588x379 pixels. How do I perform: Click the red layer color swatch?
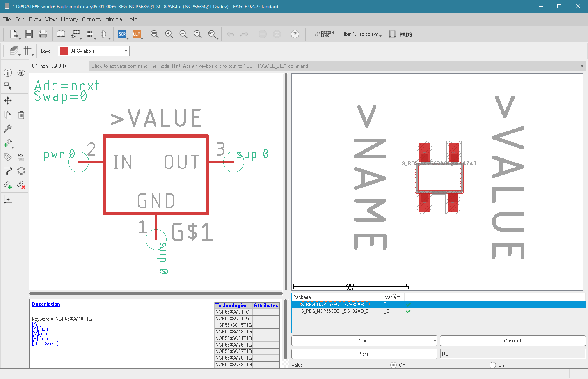point(64,51)
